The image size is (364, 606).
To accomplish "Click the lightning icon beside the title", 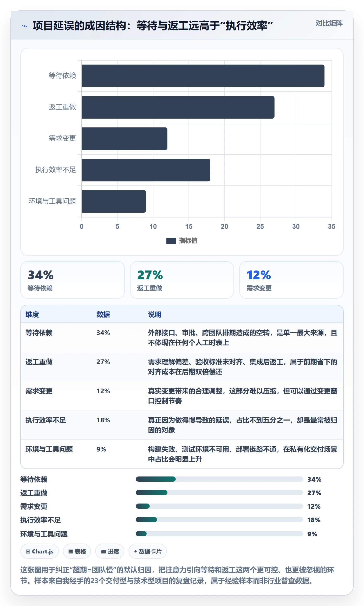I will point(25,26).
